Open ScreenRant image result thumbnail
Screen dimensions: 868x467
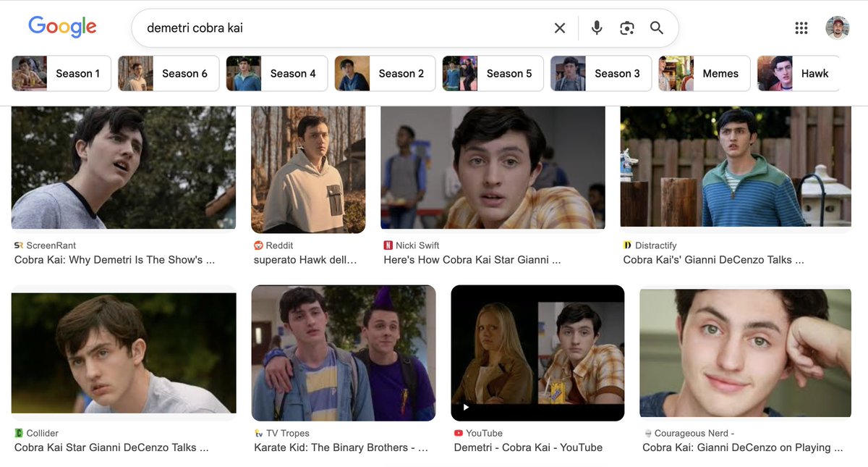(124, 168)
